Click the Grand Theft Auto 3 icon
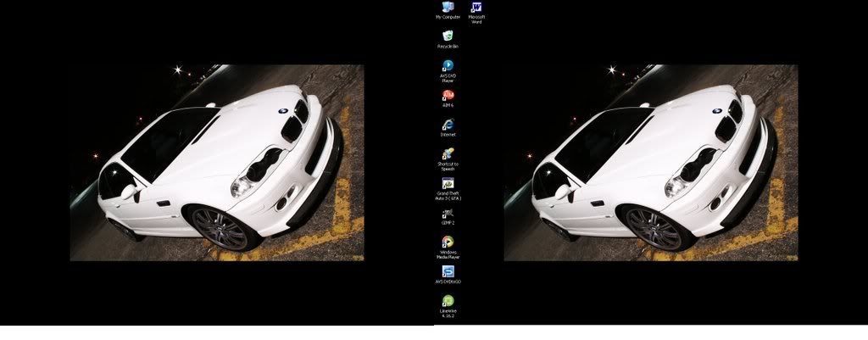868x340 pixels. click(448, 183)
